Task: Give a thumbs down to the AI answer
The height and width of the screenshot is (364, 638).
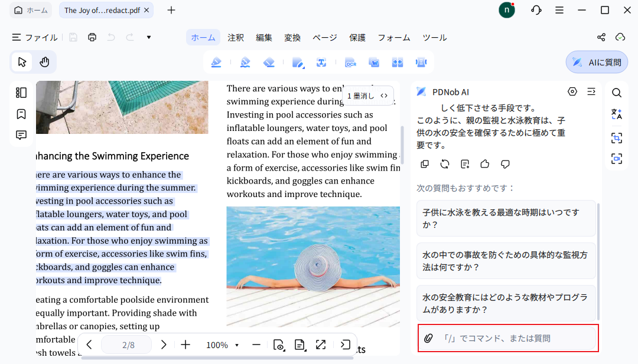Action: point(505,164)
